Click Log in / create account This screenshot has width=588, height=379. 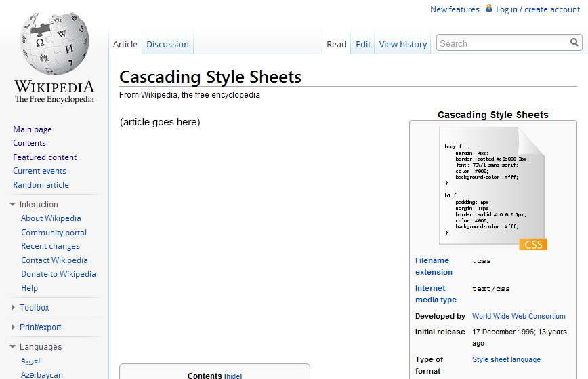538,9
